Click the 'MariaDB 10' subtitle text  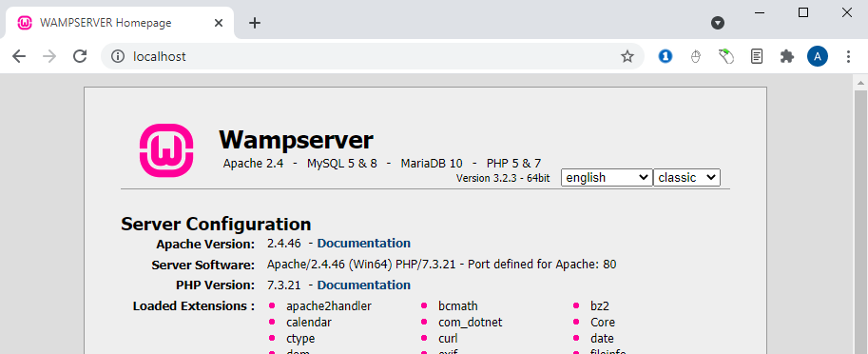click(432, 164)
